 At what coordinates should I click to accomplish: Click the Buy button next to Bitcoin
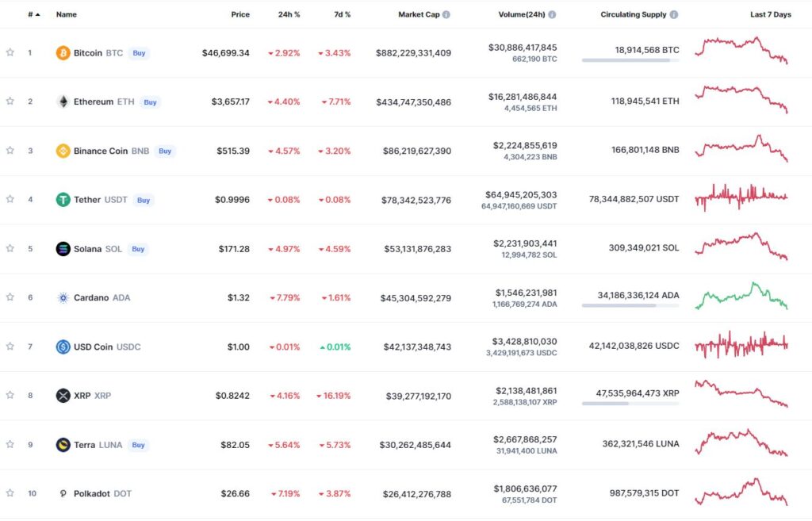click(139, 53)
